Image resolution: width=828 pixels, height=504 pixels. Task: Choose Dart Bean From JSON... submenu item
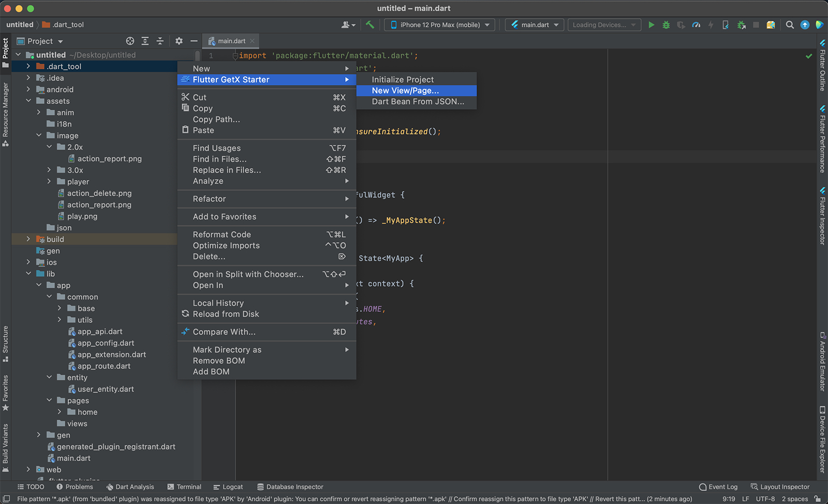coord(417,101)
